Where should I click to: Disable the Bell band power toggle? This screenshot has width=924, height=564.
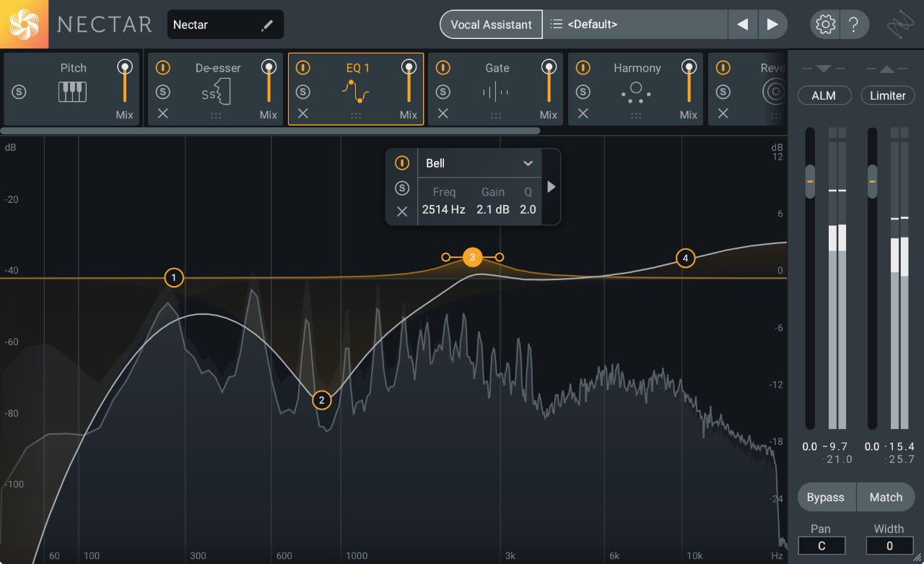(x=402, y=163)
